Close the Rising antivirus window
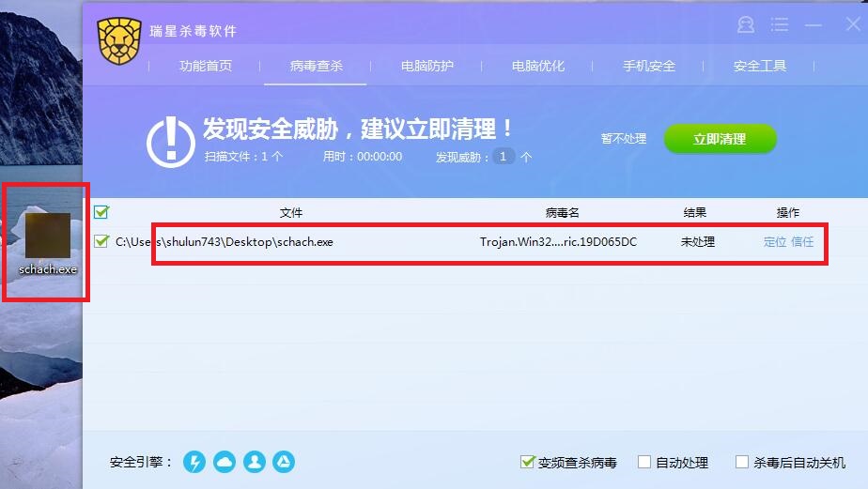 [x=853, y=23]
